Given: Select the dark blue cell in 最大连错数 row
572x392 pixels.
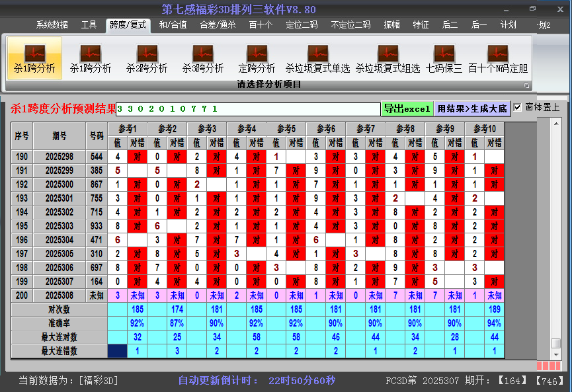Looking at the screenshot, I should [117, 351].
